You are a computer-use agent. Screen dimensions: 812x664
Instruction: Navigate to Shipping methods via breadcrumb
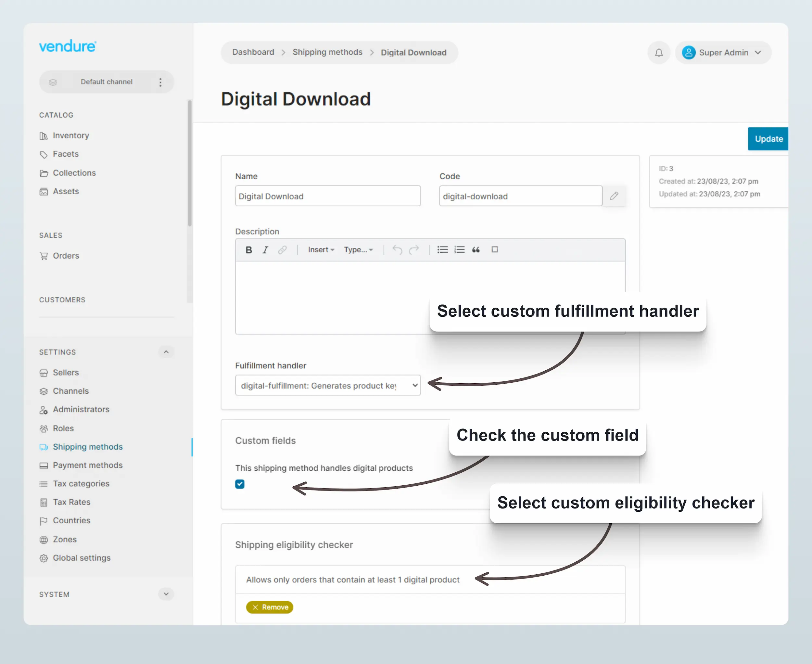[x=327, y=52]
